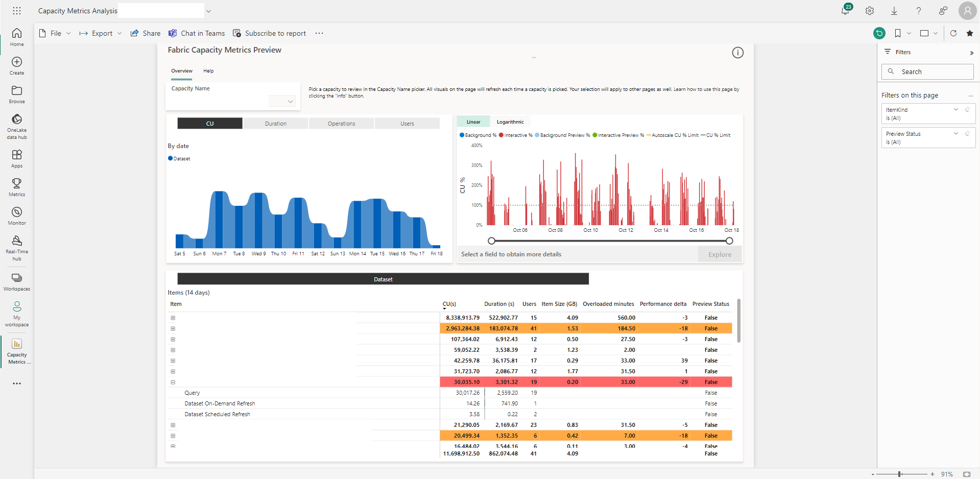
Task: Expand ItemKind filter card
Action: click(956, 109)
